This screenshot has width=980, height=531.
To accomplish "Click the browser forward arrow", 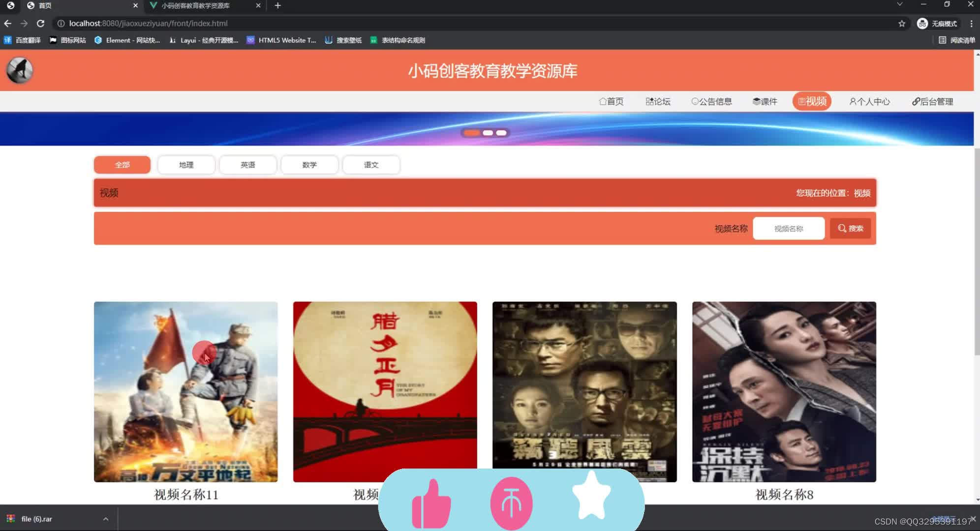I will tap(24, 23).
